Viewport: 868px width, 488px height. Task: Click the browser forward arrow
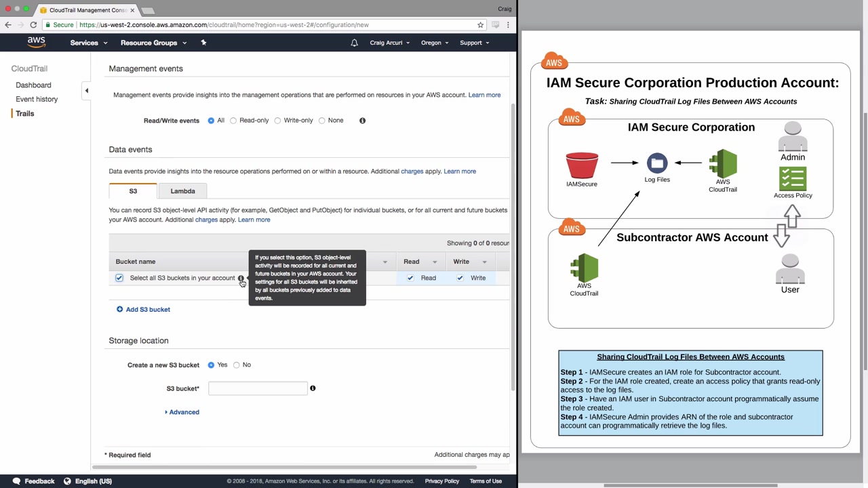(x=20, y=25)
